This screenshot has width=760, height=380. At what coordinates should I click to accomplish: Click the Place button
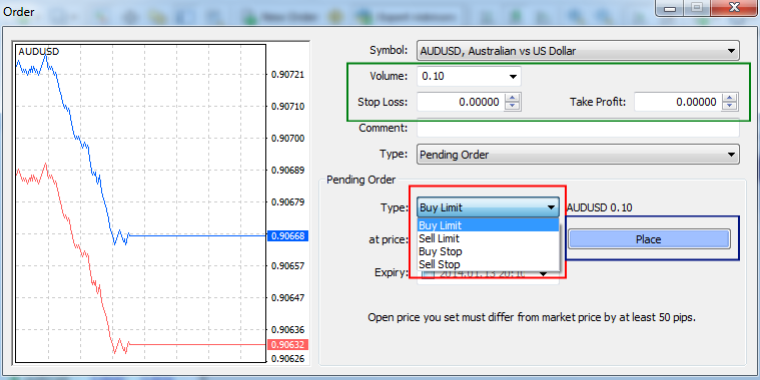point(649,239)
